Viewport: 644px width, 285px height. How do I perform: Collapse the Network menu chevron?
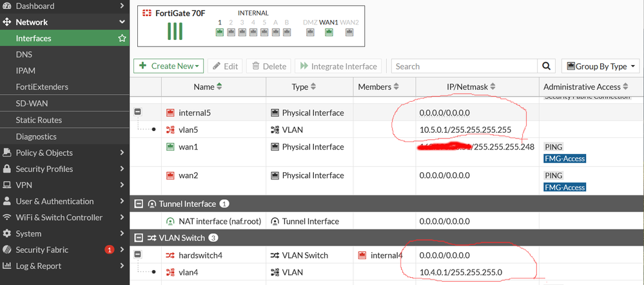pos(122,22)
